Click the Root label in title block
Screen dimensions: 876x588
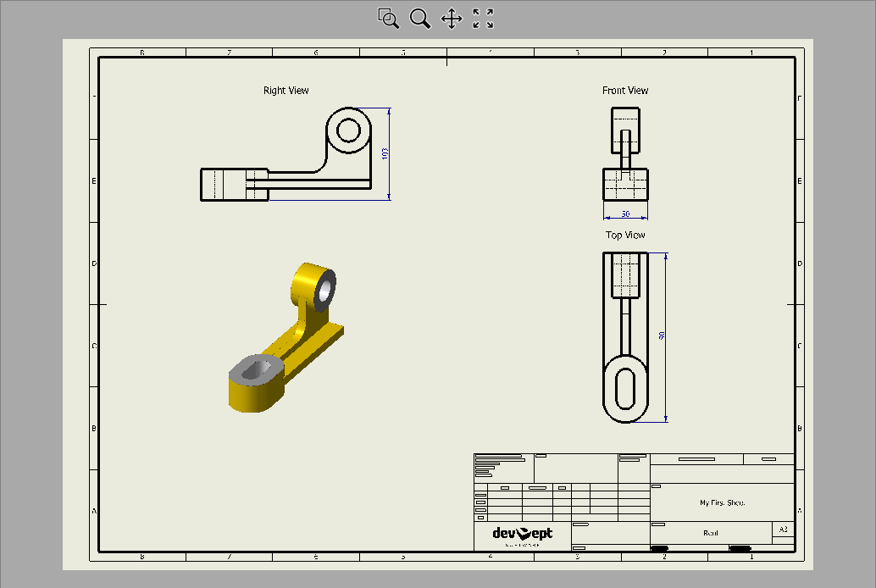710,532
